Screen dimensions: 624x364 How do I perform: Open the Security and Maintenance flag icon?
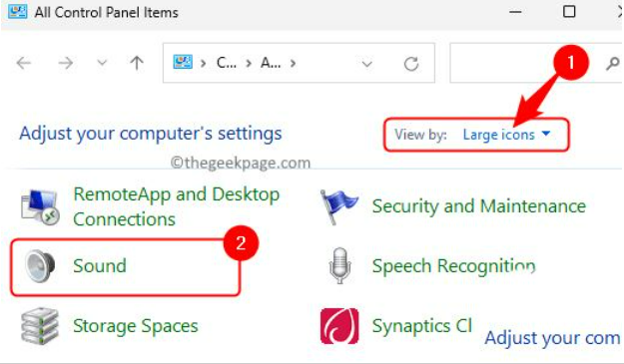pos(339,206)
